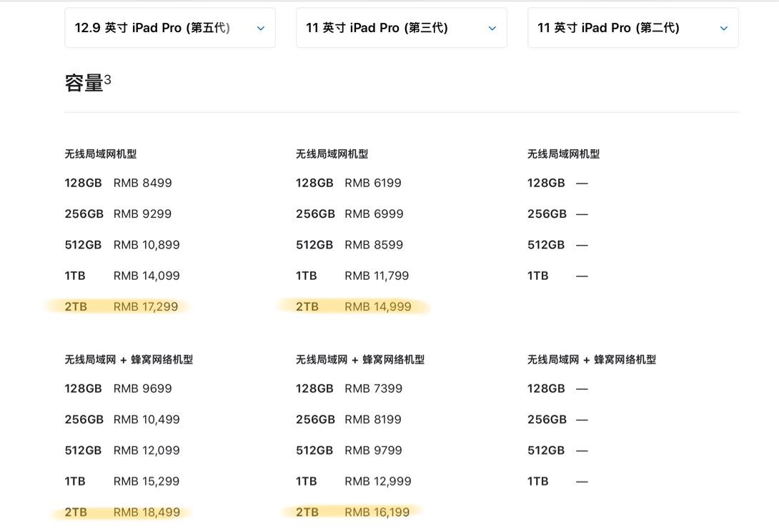Select the price RMB 12,099
Image resolution: width=779 pixels, height=532 pixels.
coord(147,450)
